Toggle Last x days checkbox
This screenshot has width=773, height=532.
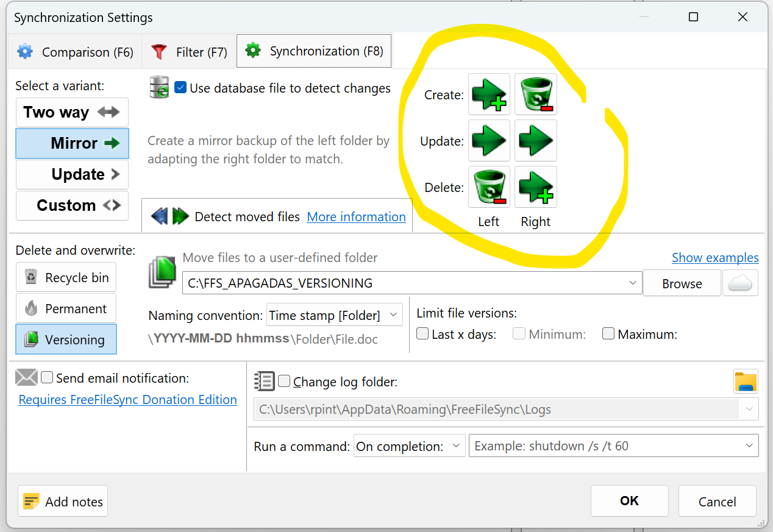point(422,334)
